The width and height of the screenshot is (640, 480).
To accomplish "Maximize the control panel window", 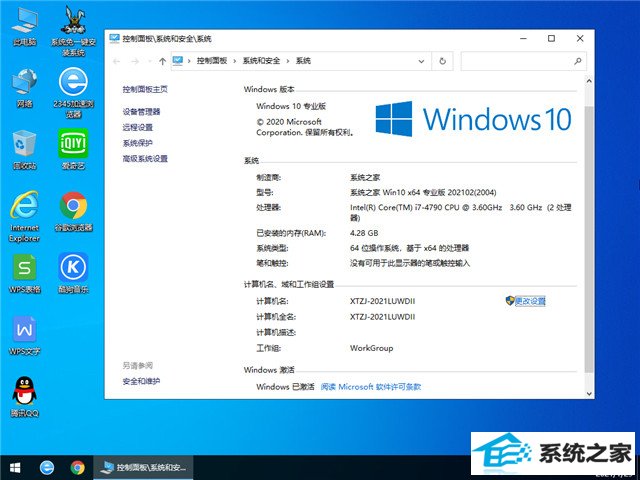I will tap(551, 38).
